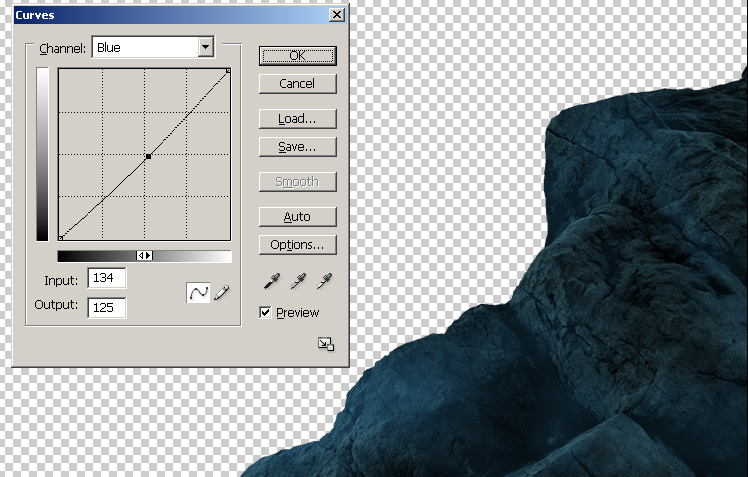Apply Auto curve correction

(x=298, y=217)
